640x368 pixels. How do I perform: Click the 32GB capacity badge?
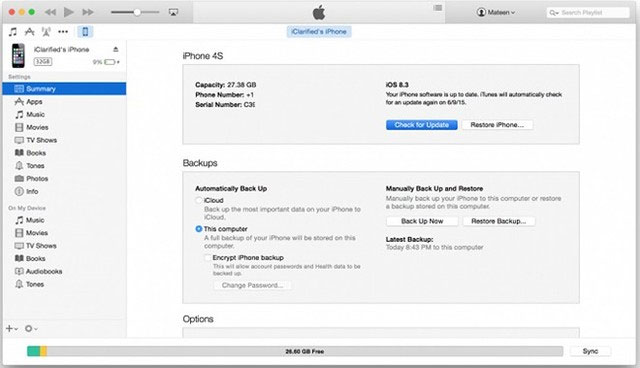coord(43,62)
